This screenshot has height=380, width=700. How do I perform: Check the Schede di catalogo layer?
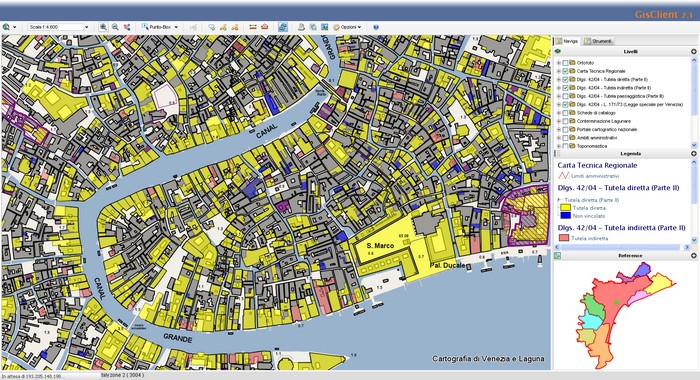[566, 113]
